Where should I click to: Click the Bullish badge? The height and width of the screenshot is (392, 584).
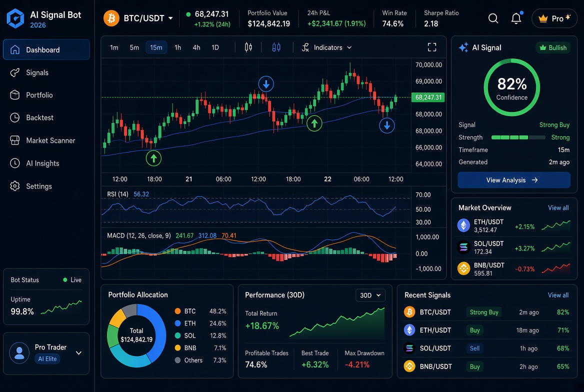(x=553, y=47)
